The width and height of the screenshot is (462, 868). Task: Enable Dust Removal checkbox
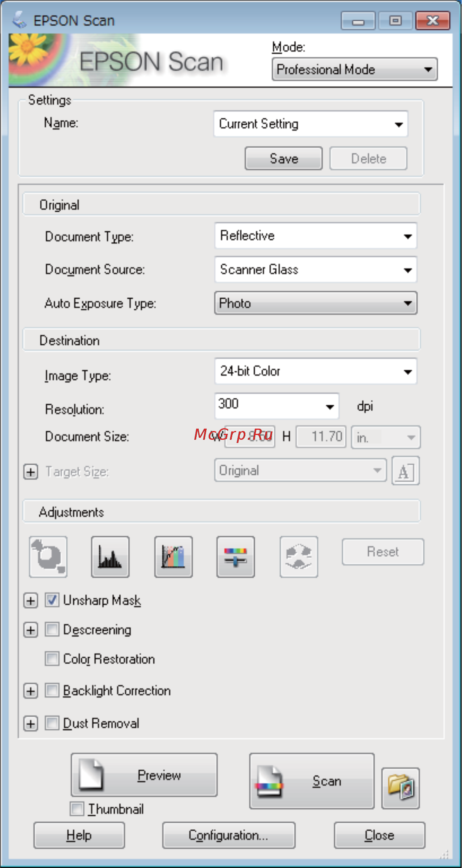pos(52,723)
